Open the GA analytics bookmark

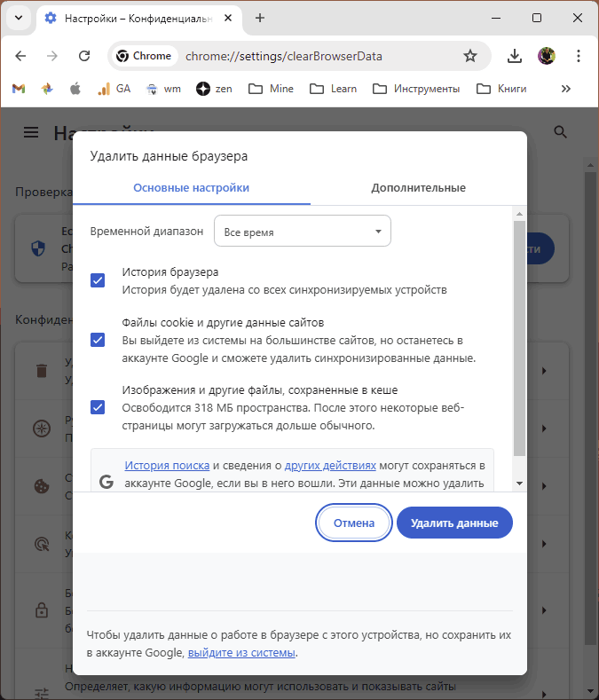pos(114,89)
